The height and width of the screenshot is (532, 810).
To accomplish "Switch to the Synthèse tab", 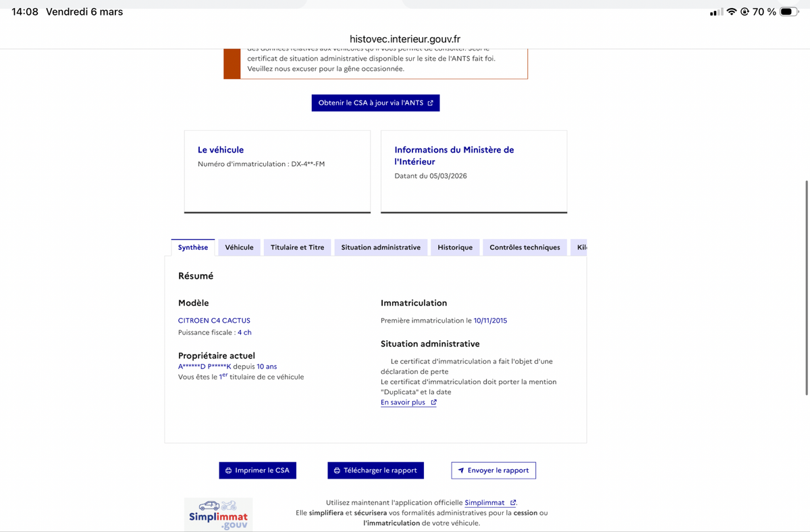I will pos(193,248).
